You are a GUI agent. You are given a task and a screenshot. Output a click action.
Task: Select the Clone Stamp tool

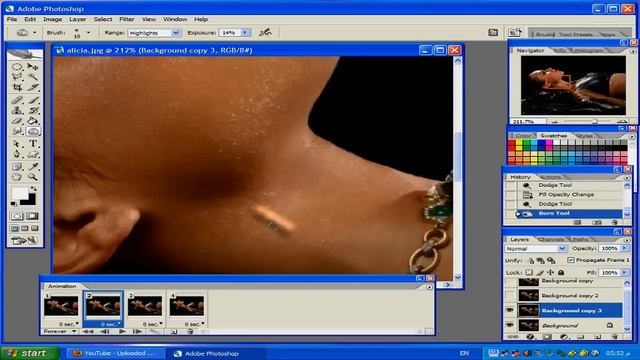(17, 110)
